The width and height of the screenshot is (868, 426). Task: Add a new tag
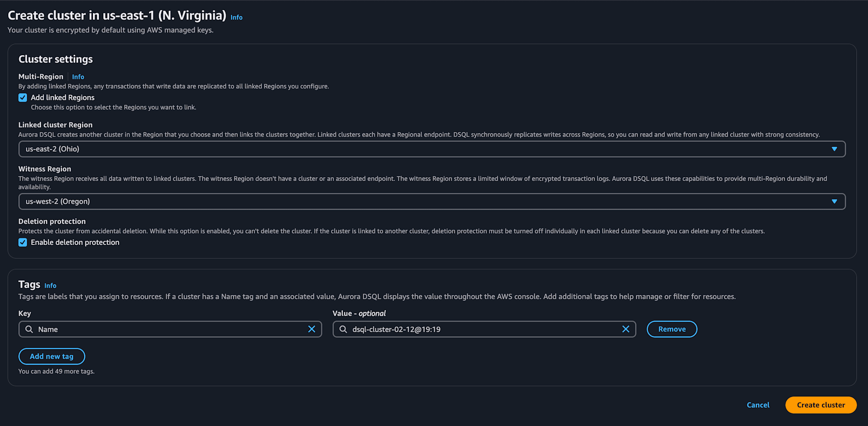coord(52,357)
